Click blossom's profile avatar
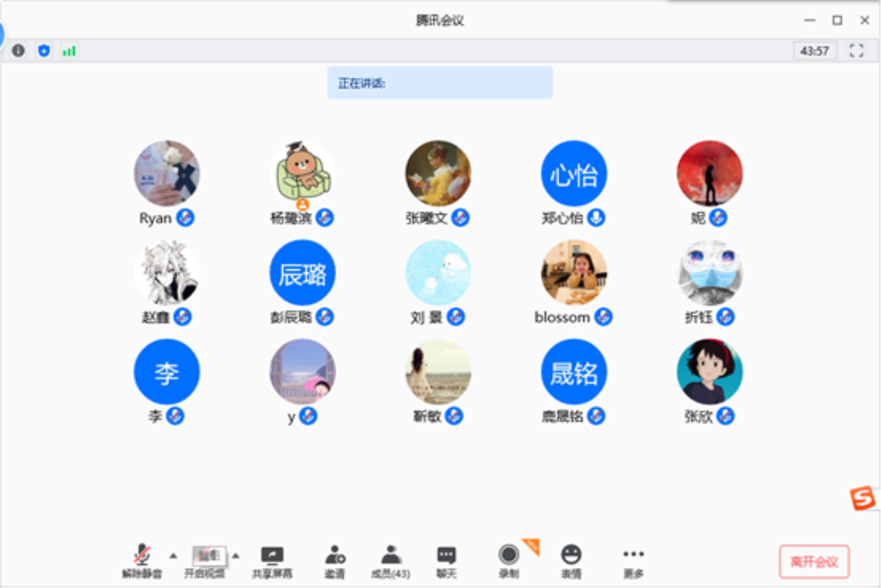 point(574,273)
